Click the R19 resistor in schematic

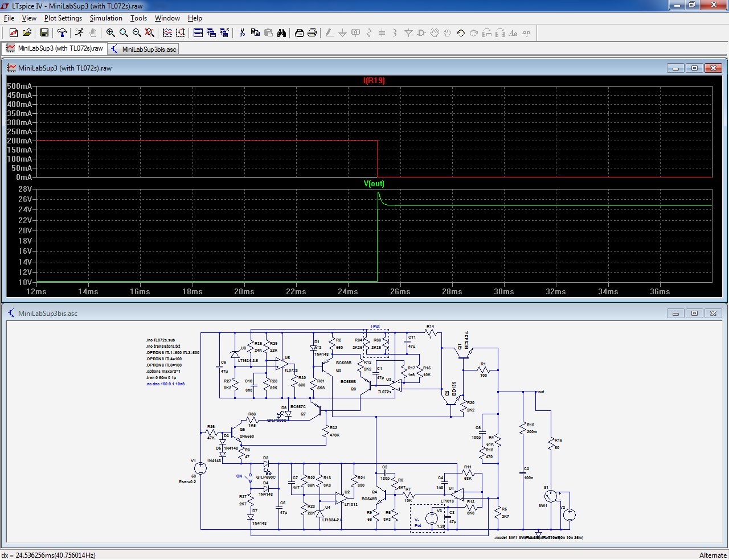551,444
